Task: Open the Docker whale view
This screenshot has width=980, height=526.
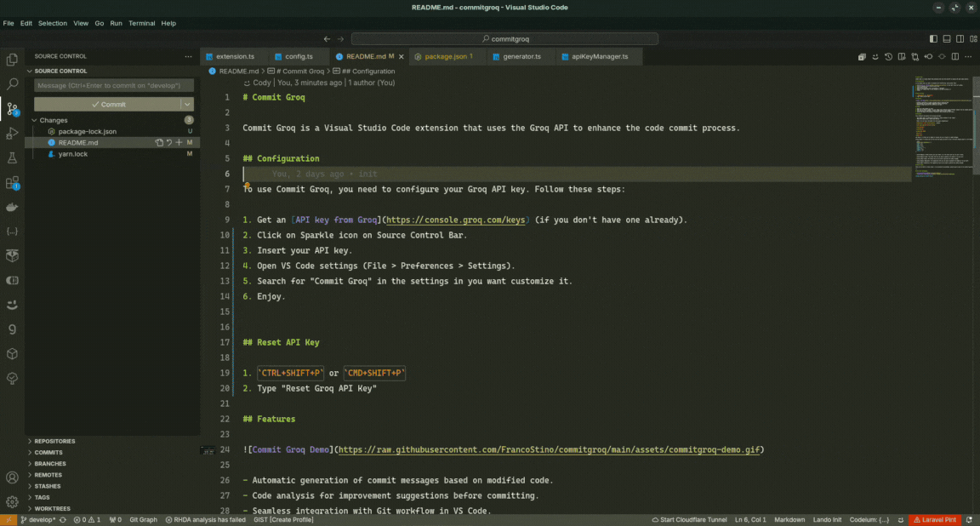Action: click(x=12, y=207)
